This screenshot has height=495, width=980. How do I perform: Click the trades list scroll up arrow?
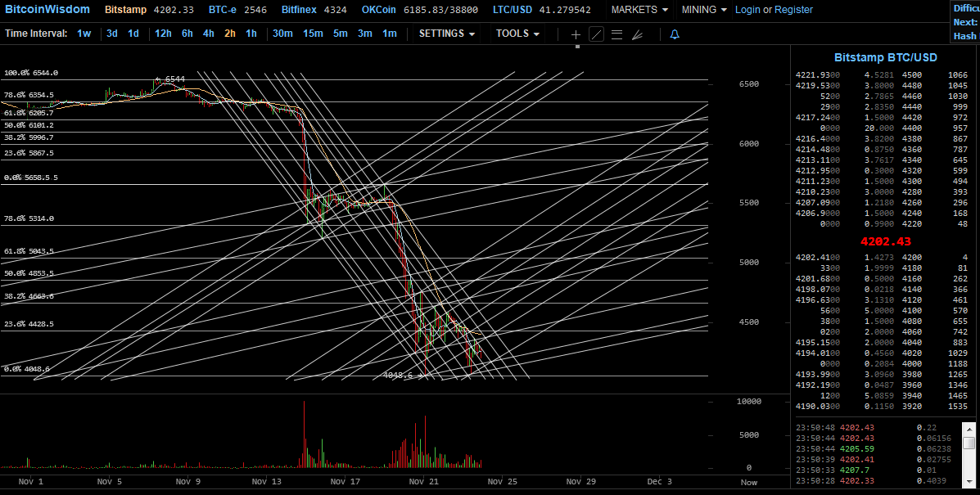pos(969,429)
